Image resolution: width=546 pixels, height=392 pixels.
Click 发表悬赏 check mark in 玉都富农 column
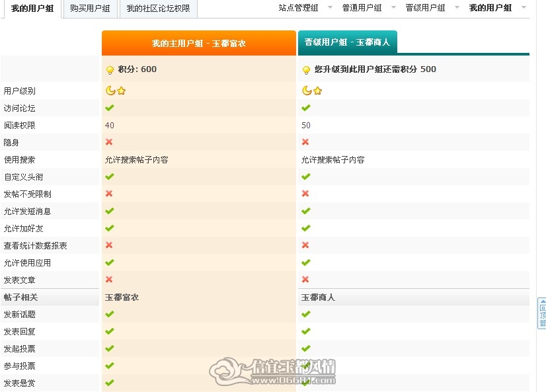click(110, 383)
